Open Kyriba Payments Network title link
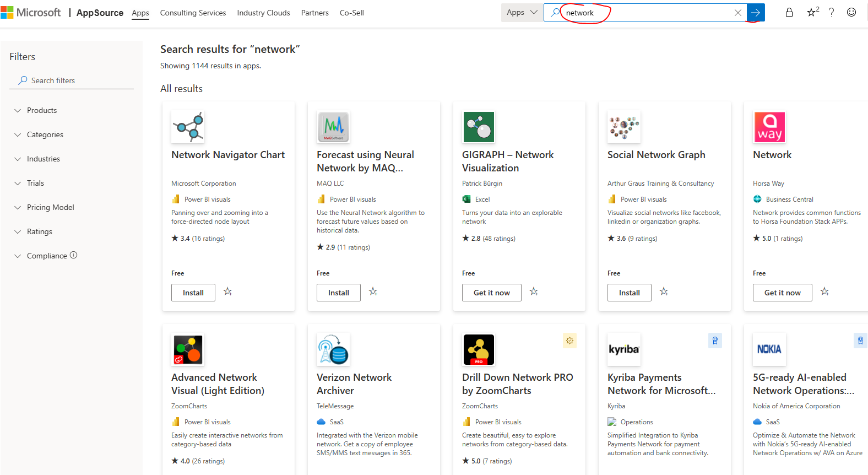This screenshot has width=868, height=475. (x=661, y=384)
